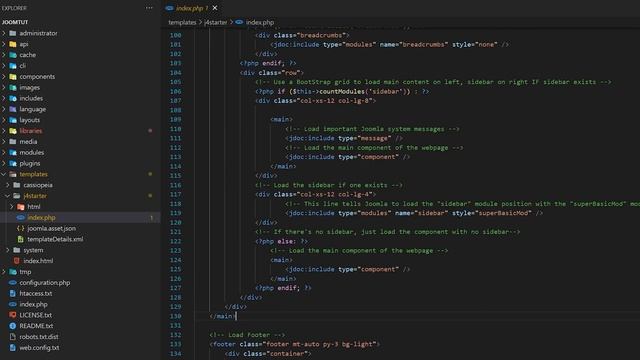The height and width of the screenshot is (360, 640).
Task: Expand the components folder chevron
Action: (x=4, y=76)
